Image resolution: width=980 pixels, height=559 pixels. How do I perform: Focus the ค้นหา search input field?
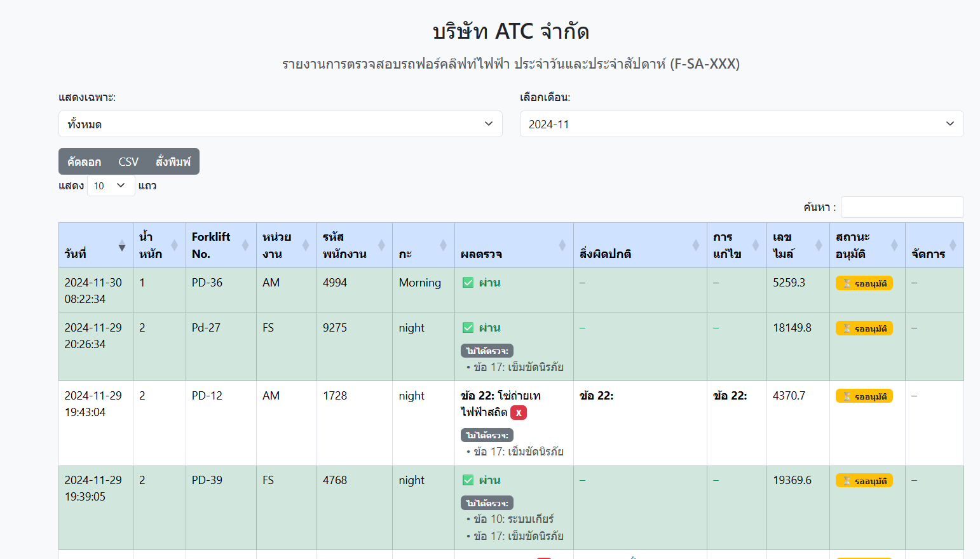click(902, 207)
